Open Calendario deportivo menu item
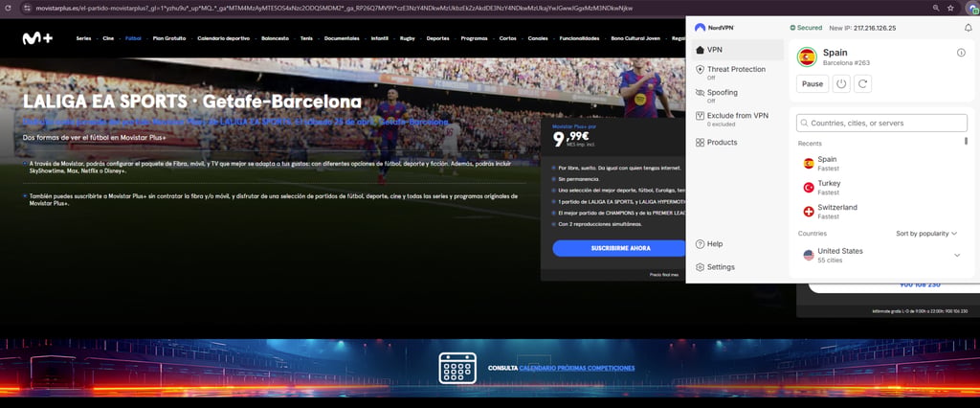Screen dimensions: 980x408 point(224,38)
